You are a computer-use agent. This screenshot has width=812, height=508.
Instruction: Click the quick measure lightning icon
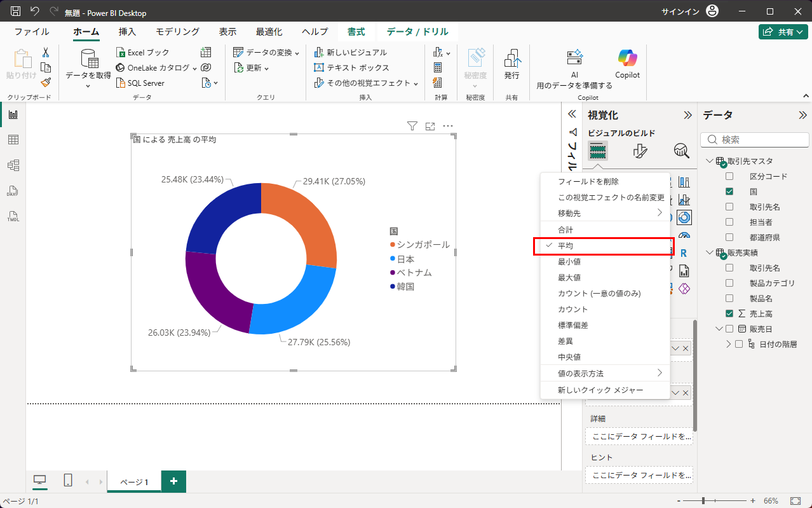coord(438,83)
